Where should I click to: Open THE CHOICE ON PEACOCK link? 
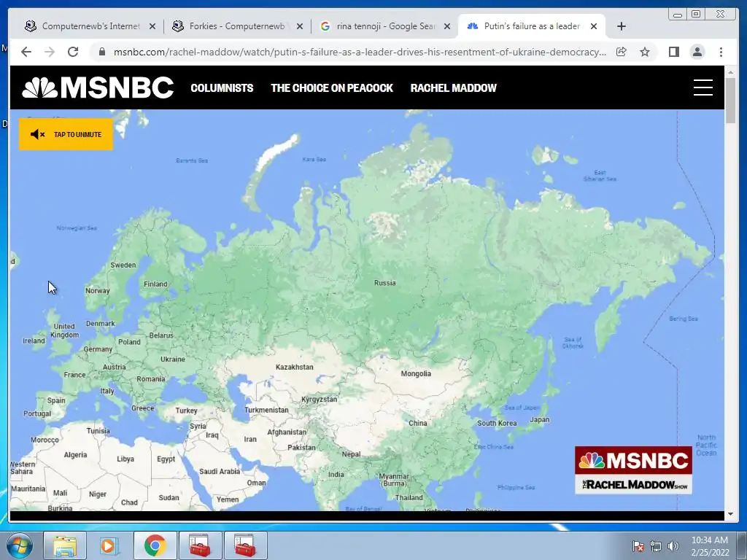coord(332,88)
